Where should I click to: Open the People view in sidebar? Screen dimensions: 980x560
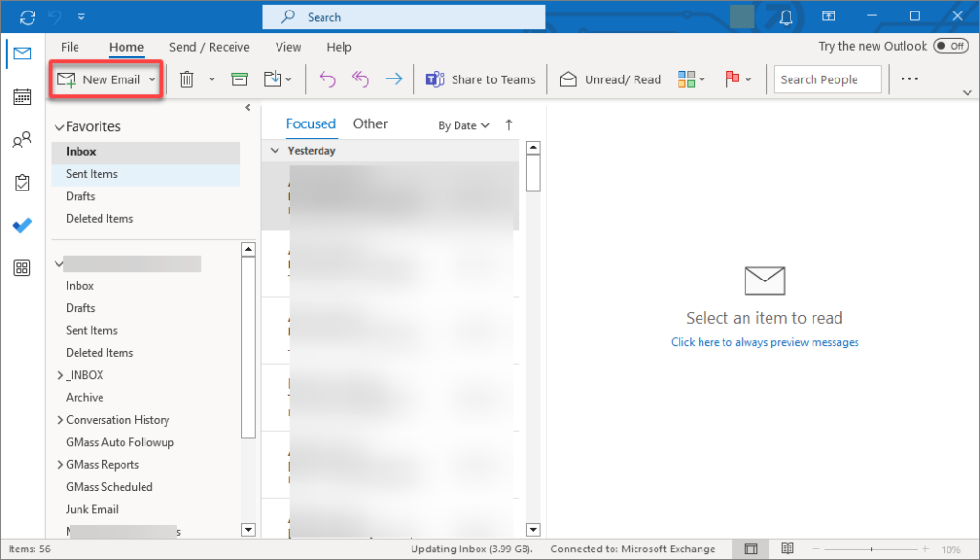point(21,140)
